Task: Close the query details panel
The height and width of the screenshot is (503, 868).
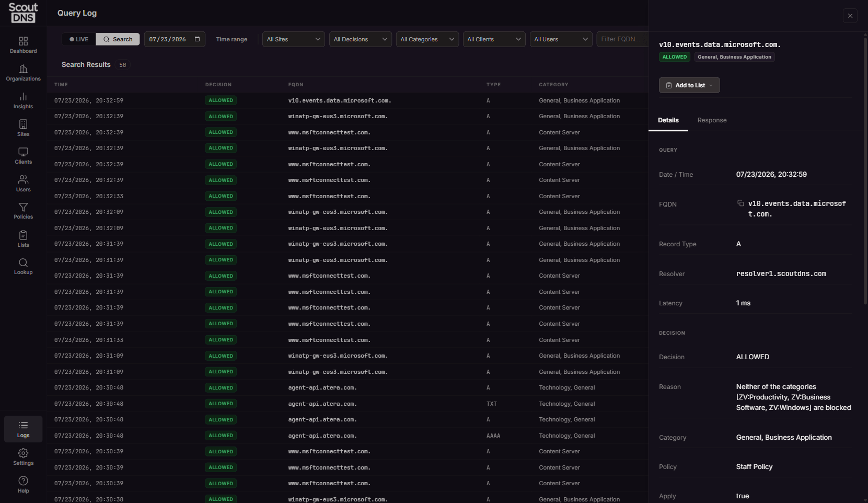Action: pyautogui.click(x=850, y=16)
